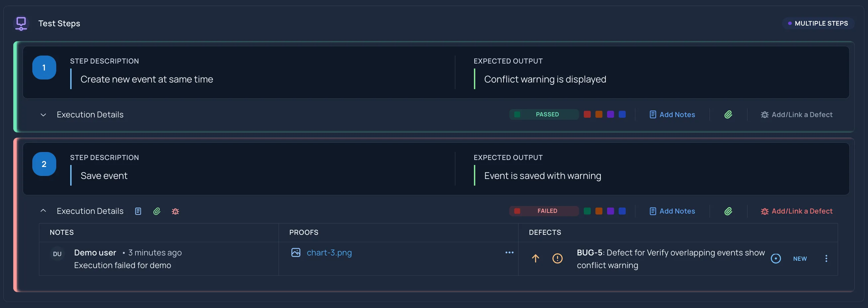Click the paperclip indicator beside step 2 Execution Details
The image size is (868, 308).
point(157,211)
